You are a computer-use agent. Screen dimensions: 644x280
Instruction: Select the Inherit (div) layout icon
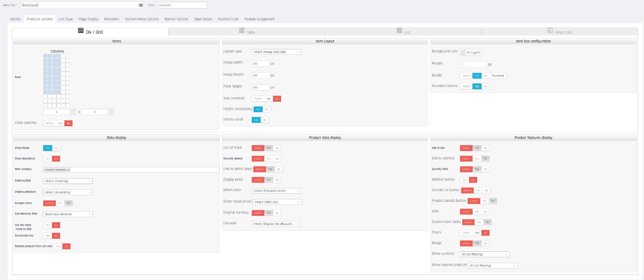point(550,31)
